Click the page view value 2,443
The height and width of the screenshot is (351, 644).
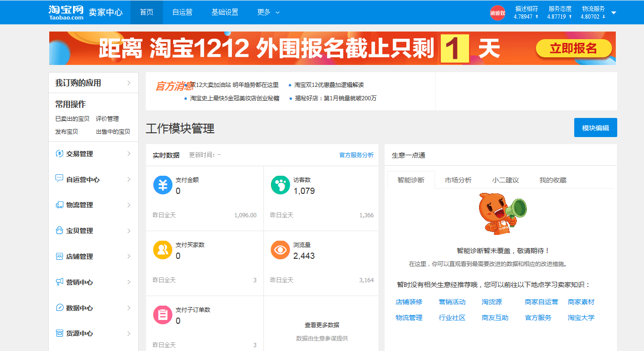[x=304, y=256]
